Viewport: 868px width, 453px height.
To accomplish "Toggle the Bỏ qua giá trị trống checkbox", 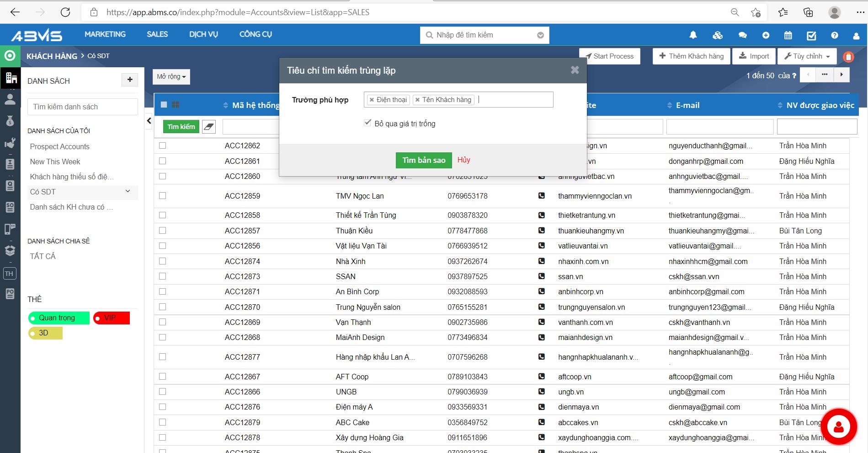I will pos(367,123).
